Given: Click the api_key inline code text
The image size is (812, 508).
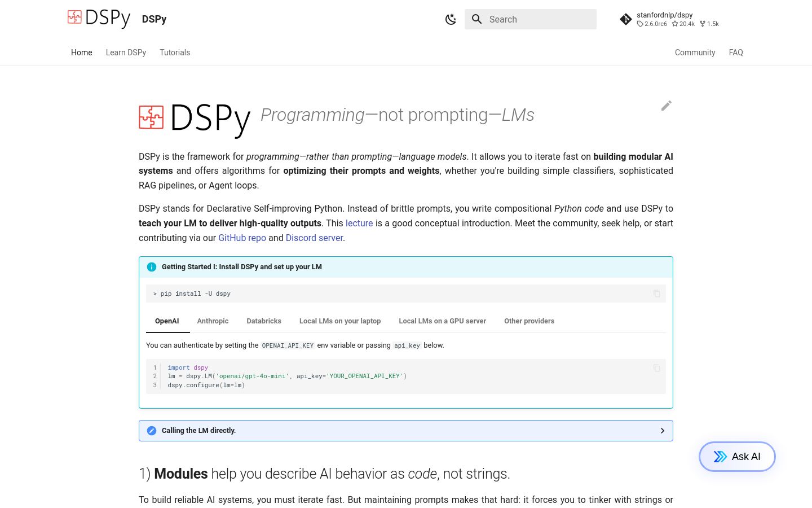Looking at the screenshot, I should [x=407, y=345].
